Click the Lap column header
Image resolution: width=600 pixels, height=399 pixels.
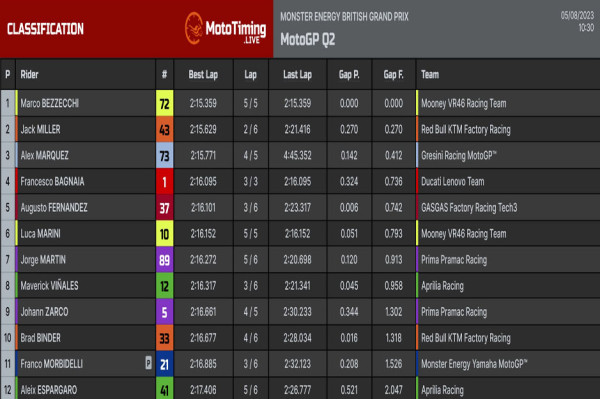coord(251,74)
